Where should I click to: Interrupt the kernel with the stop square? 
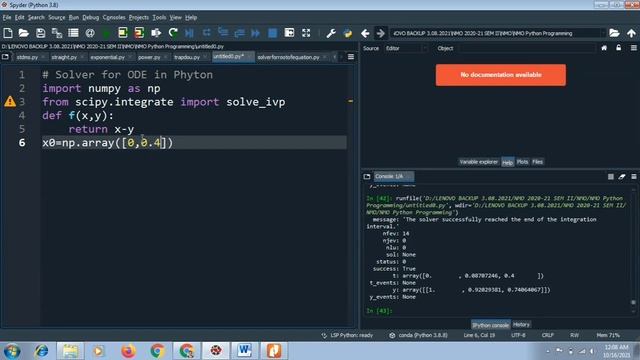click(x=611, y=177)
